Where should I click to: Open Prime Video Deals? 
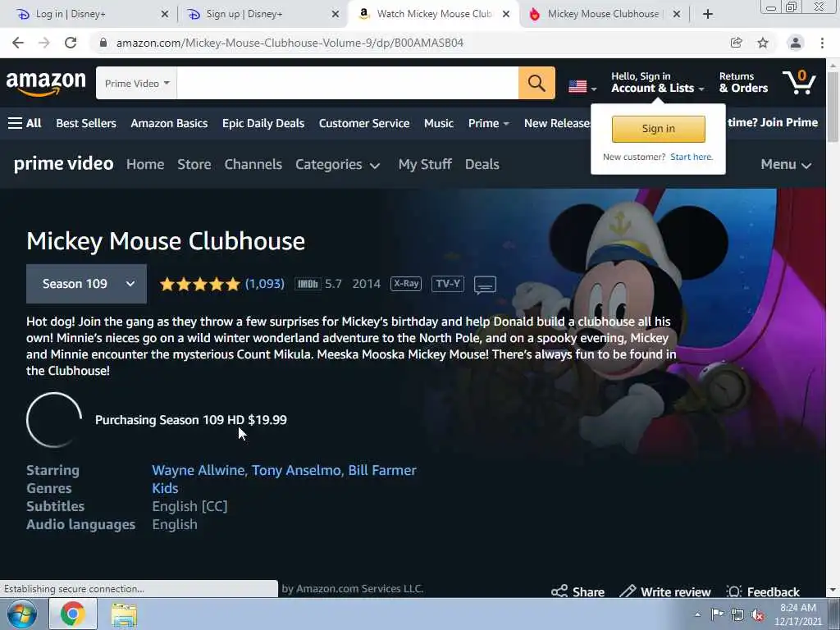click(482, 164)
